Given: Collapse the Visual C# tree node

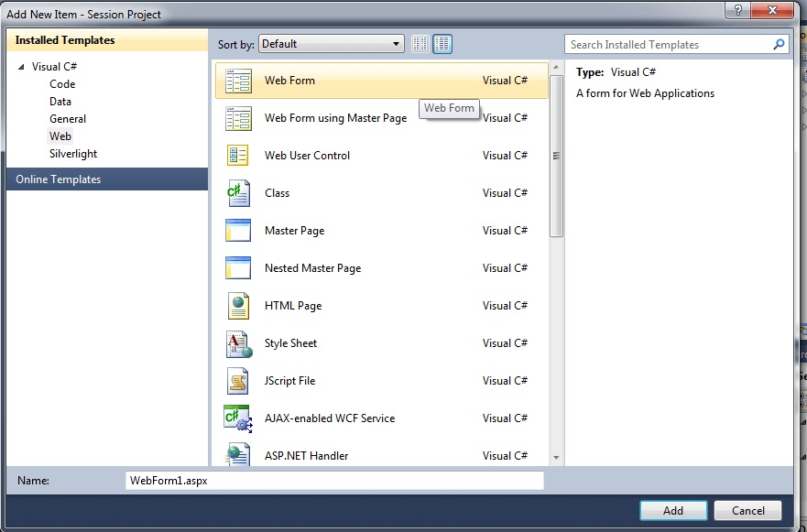Looking at the screenshot, I should (21, 67).
